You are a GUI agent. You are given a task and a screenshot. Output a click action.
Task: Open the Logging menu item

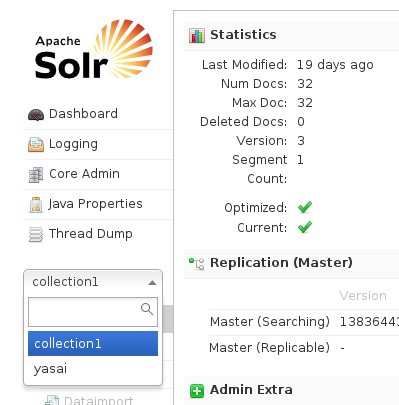[x=98, y=144]
